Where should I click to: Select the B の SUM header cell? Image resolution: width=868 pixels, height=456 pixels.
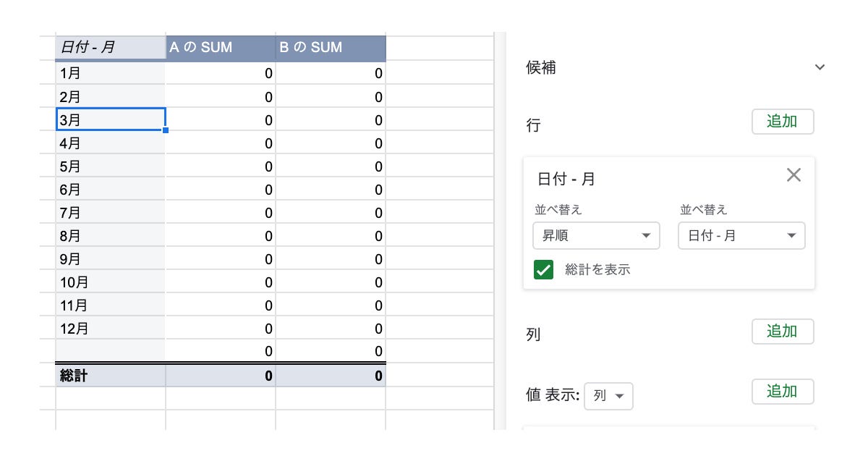click(331, 48)
